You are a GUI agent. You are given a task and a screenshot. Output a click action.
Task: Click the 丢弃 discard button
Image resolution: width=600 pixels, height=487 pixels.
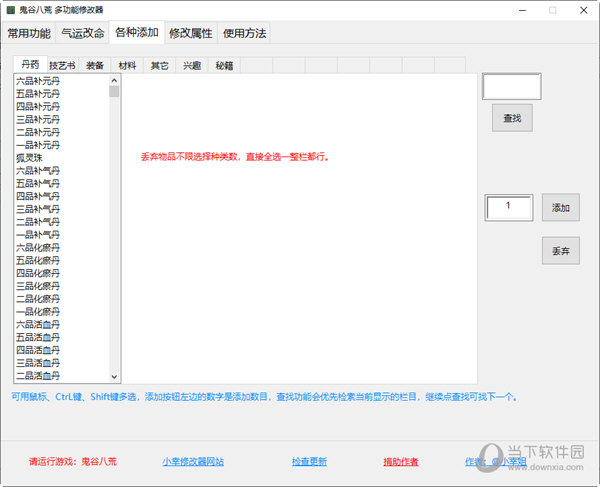[561, 251]
